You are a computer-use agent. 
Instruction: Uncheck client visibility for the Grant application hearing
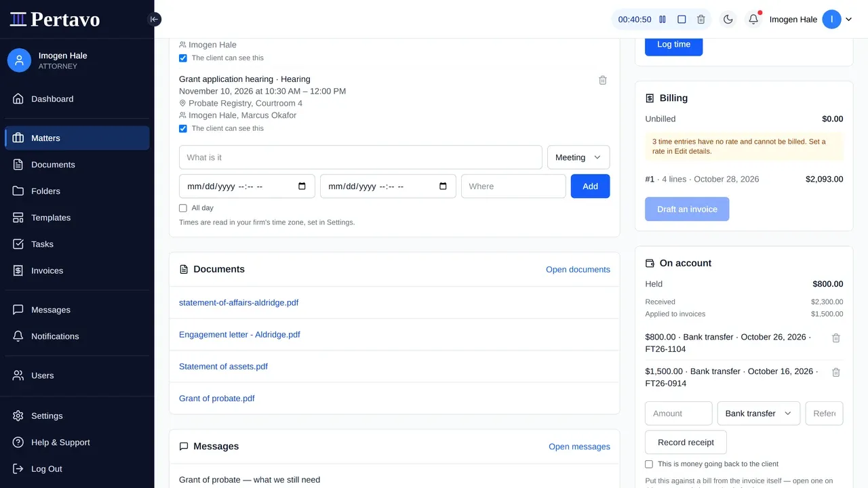pyautogui.click(x=183, y=128)
